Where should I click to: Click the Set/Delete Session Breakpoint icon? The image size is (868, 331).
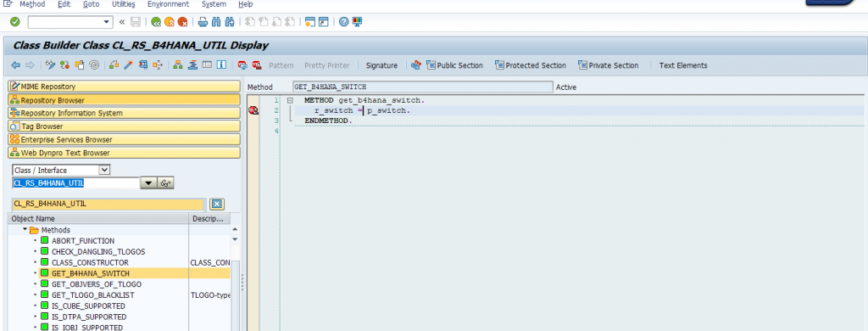[242, 65]
